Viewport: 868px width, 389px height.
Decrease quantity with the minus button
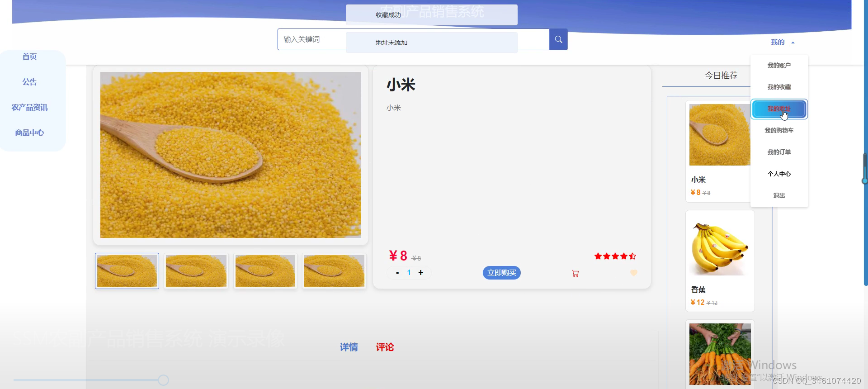pyautogui.click(x=397, y=273)
